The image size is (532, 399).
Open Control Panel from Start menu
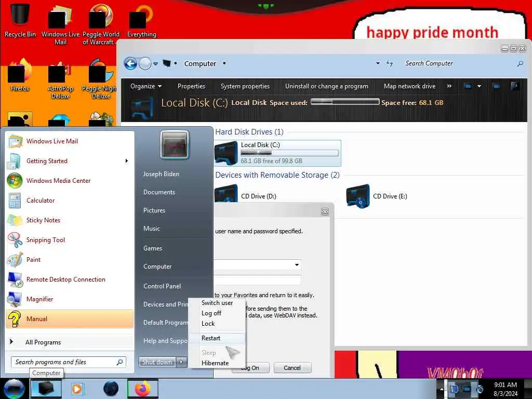(162, 286)
